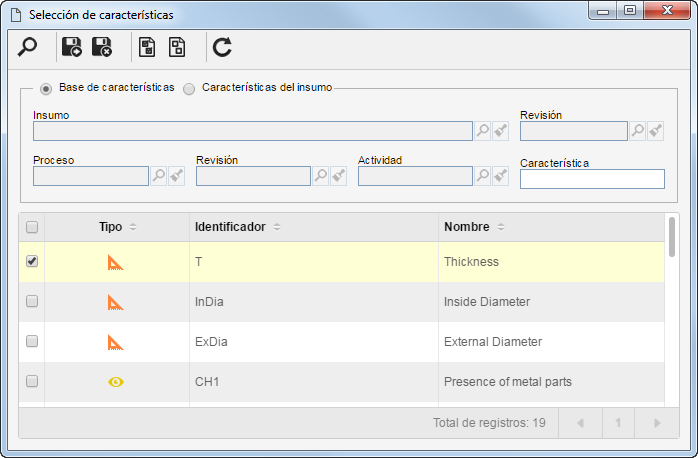Image resolution: width=698 pixels, height=458 pixels.
Task: Clear the Actividad field with brush icon
Action: point(500,176)
